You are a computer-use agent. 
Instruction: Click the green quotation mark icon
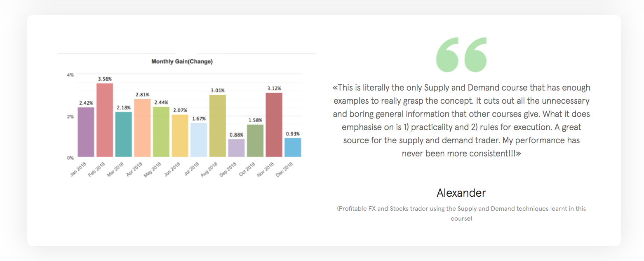coord(461,55)
